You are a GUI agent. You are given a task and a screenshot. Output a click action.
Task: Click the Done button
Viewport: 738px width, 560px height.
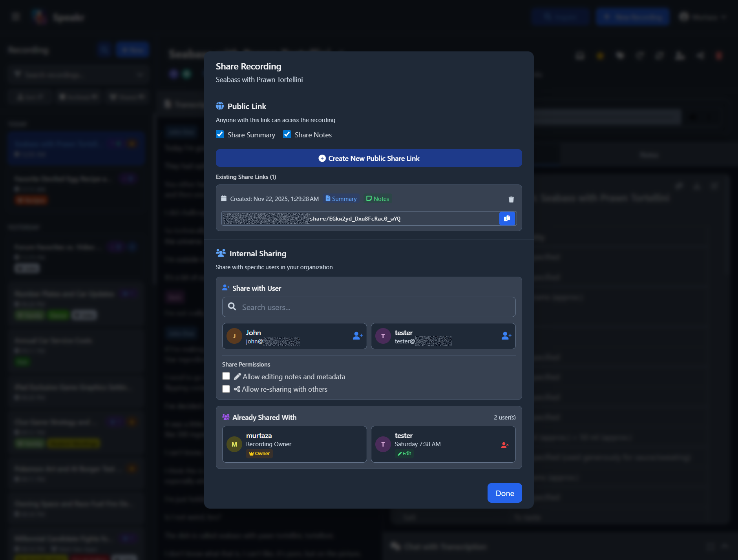[x=504, y=493]
